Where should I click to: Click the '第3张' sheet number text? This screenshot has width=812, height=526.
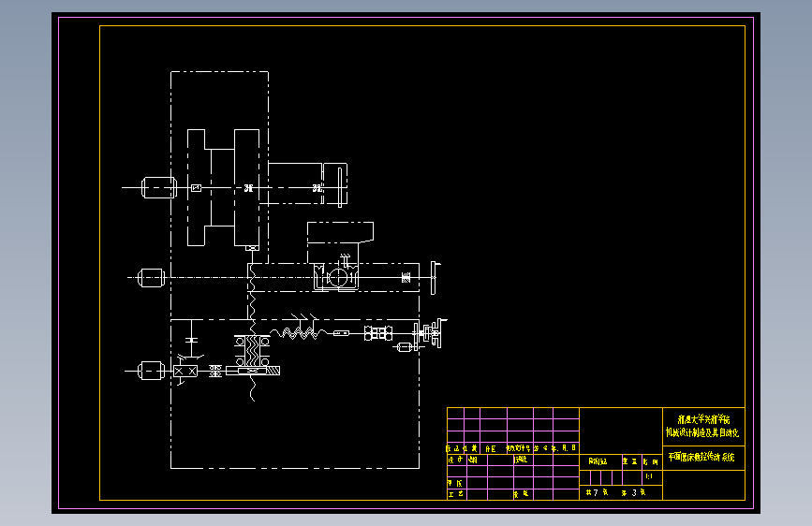[x=633, y=493]
